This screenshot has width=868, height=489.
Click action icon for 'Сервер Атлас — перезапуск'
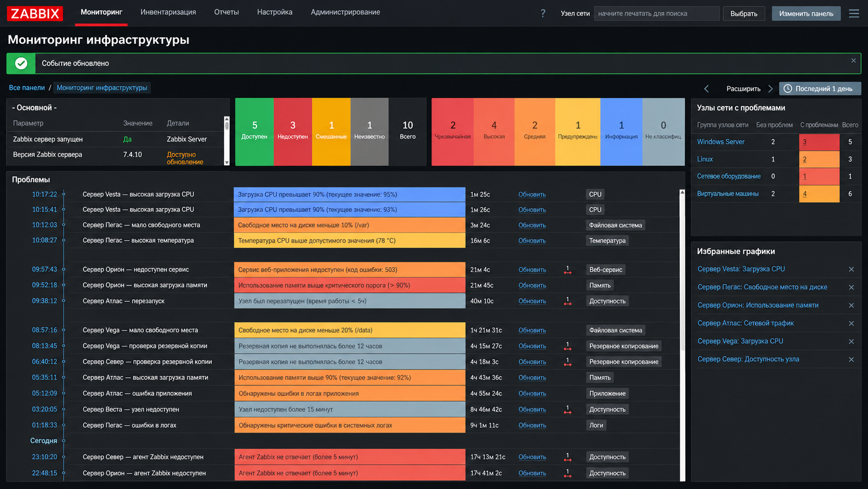pyautogui.click(x=567, y=301)
